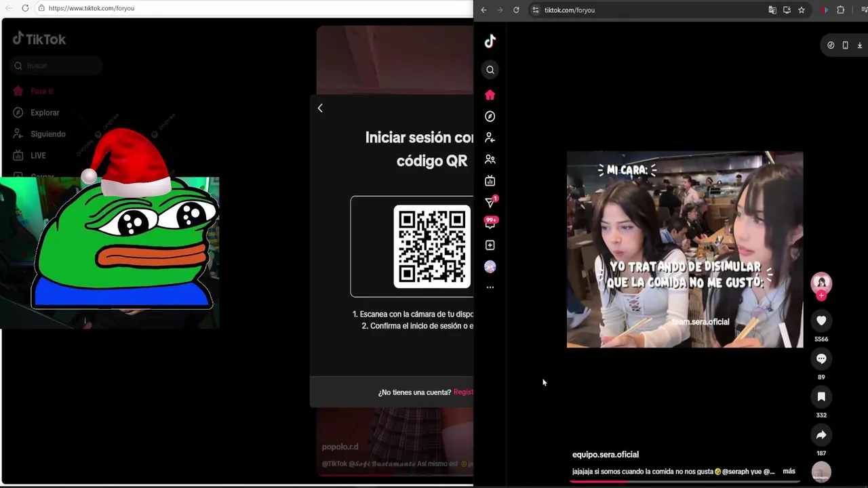Expand caption with más
This screenshot has height=488, width=868.
coord(789,471)
